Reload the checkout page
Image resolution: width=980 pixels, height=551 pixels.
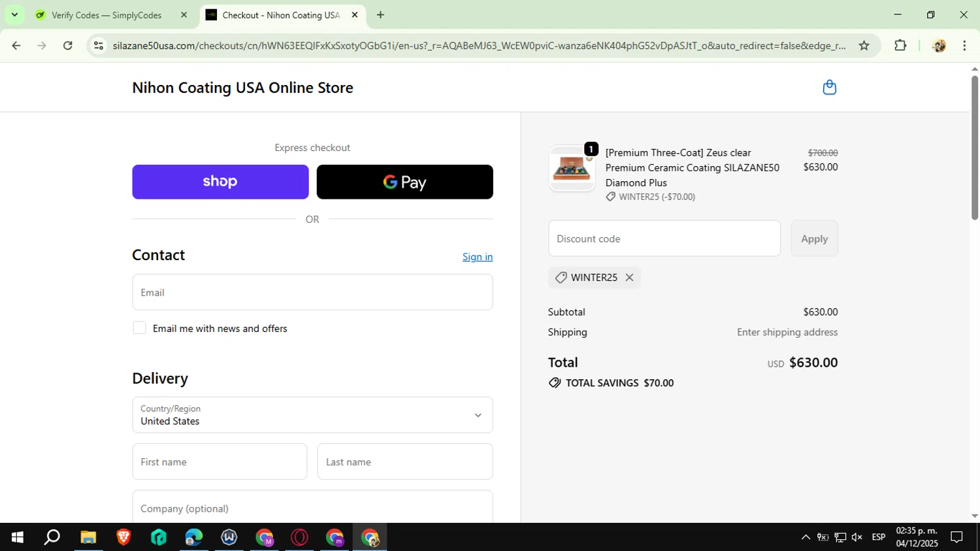[x=67, y=45]
